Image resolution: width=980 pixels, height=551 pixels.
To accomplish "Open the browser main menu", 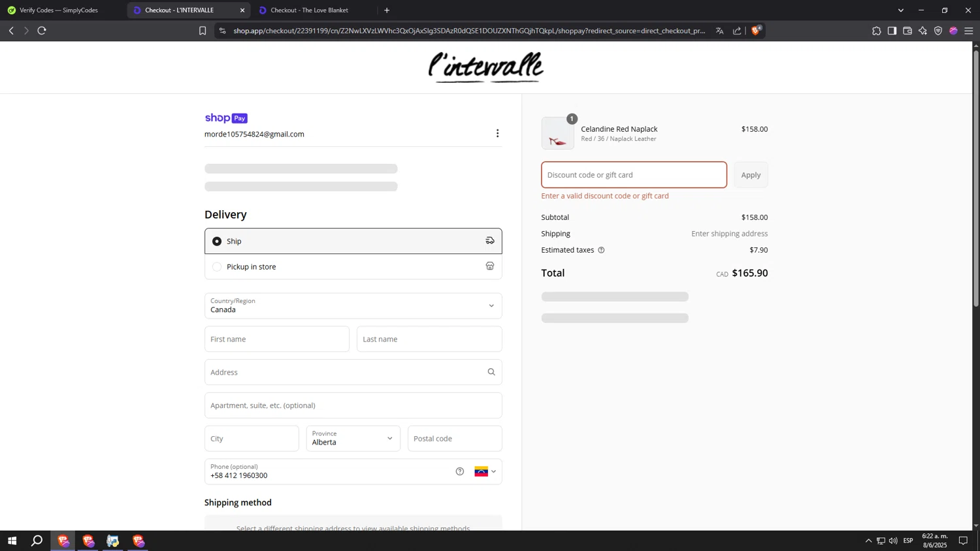I will tap(969, 31).
